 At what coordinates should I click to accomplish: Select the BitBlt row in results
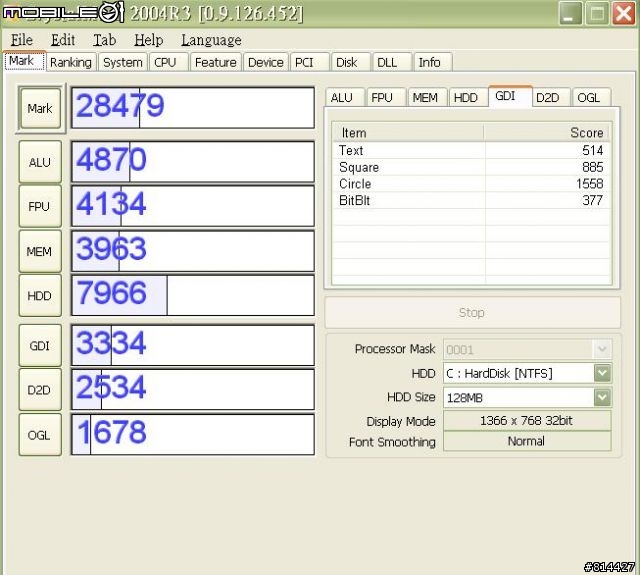pyautogui.click(x=471, y=200)
